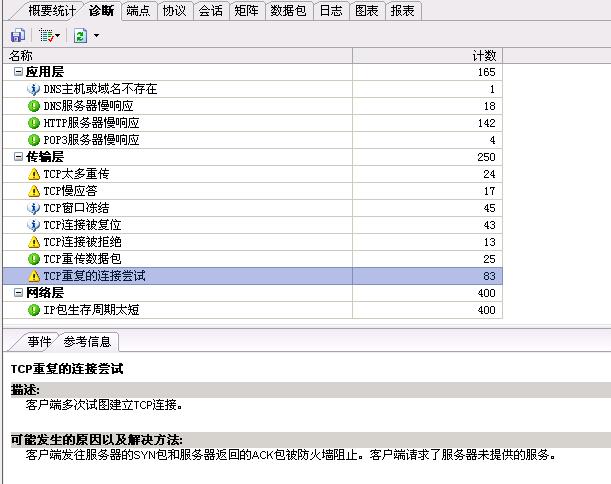Select the TCP慢应答 row
This screenshot has width=611, height=484.
click(253, 191)
